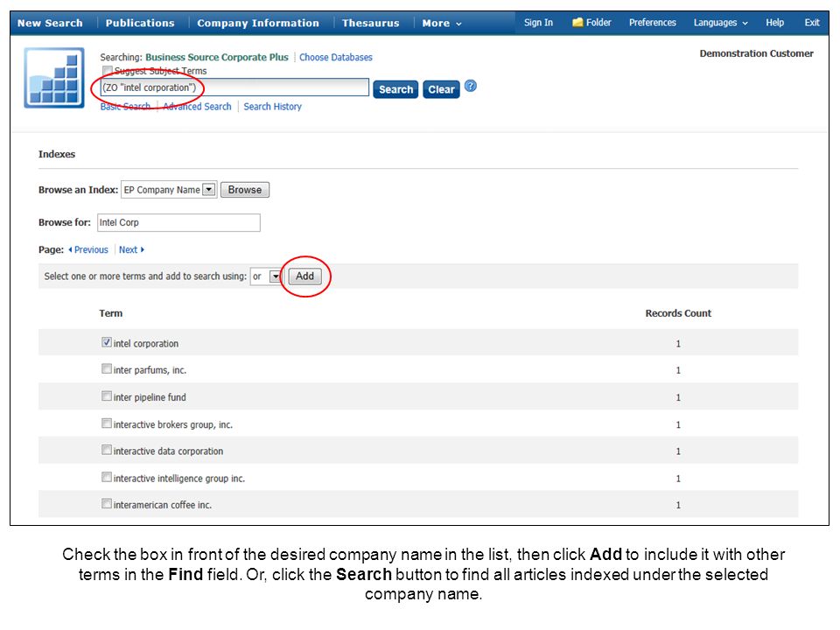Check interactive intelligence group inc. box
This screenshot has height=630, width=840.
(107, 478)
